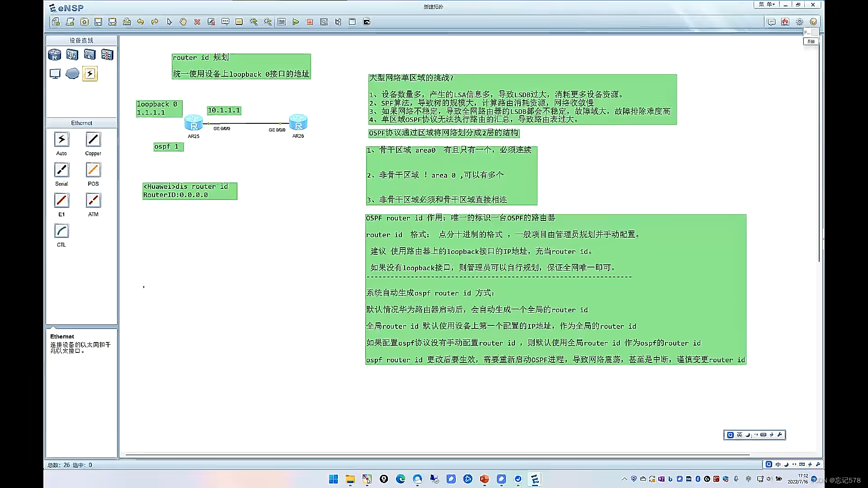Click the zoom in magnifier tool
The height and width of the screenshot is (488, 868).
(254, 22)
